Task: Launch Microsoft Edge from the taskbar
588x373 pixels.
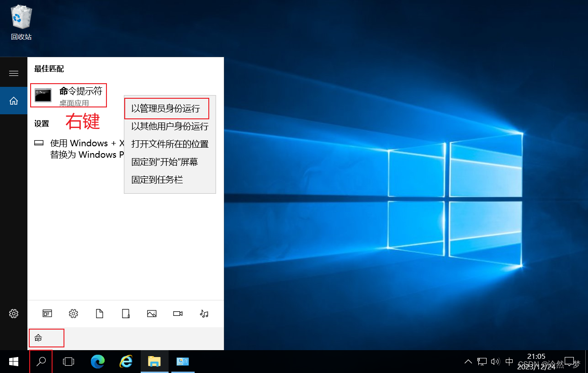Action: 97,361
